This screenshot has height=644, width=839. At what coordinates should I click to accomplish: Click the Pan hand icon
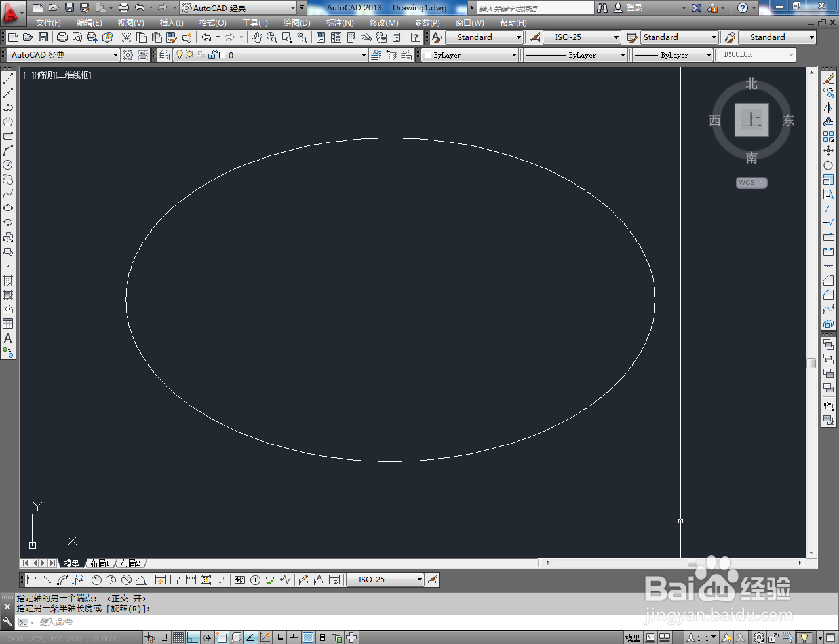[257, 37]
